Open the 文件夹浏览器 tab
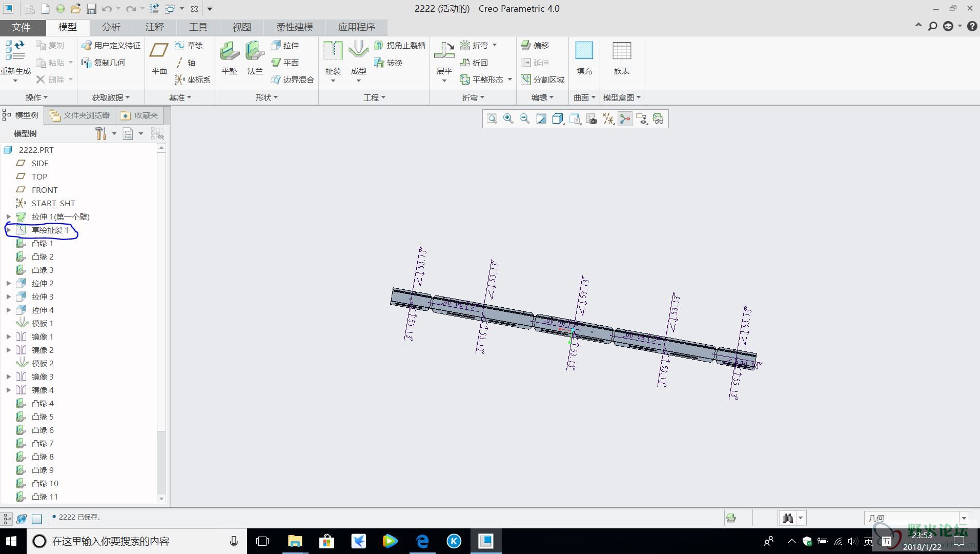Image resolution: width=980 pixels, height=554 pixels. click(x=80, y=115)
